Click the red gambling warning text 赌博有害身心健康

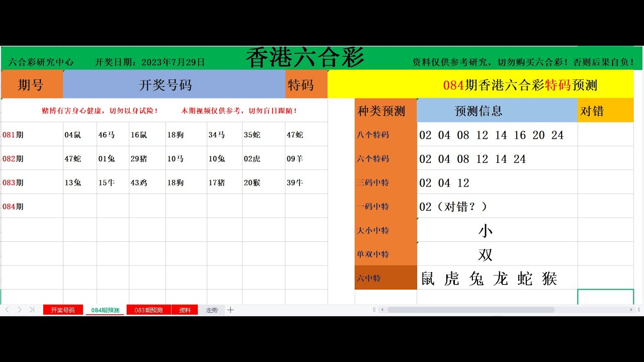[x=100, y=111]
